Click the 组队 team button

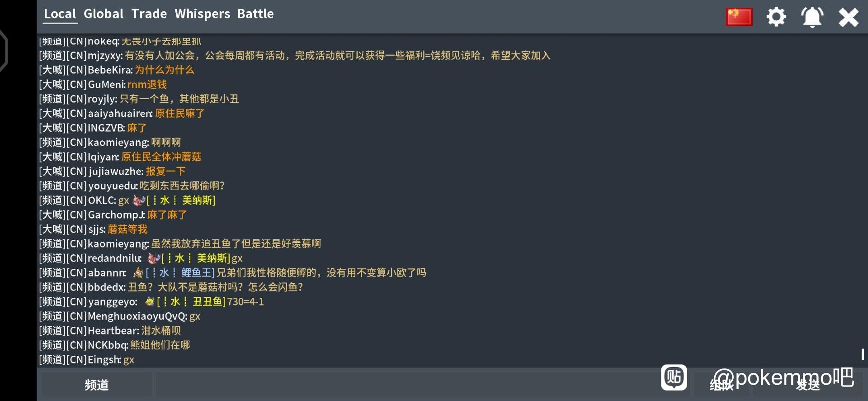722,385
